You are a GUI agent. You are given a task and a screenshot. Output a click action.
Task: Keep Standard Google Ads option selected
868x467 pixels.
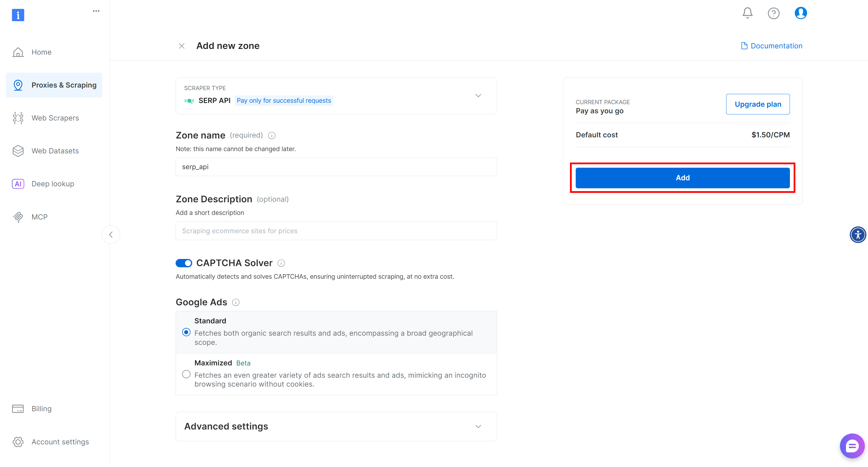[x=186, y=332]
